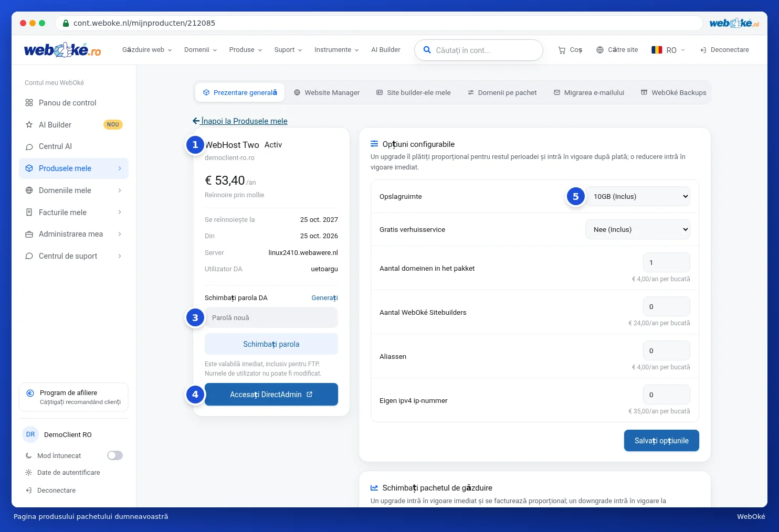Open the RO language selector
779x532 pixels.
(668, 50)
